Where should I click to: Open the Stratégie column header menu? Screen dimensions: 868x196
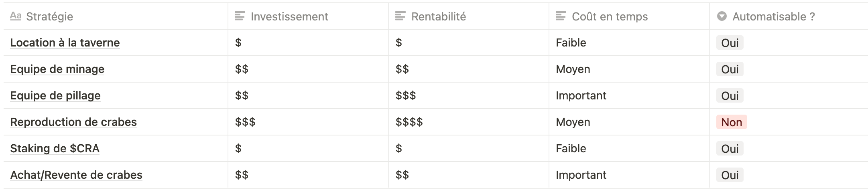click(x=116, y=16)
